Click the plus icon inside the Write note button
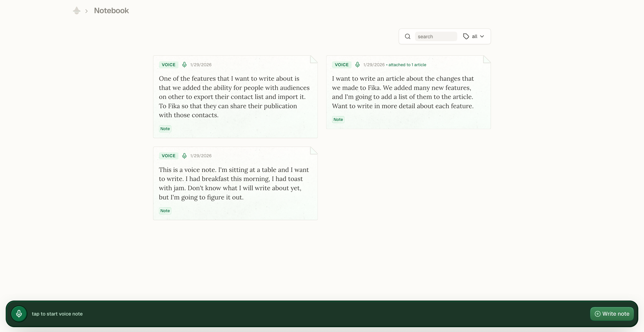This screenshot has width=644, height=332. click(598, 314)
